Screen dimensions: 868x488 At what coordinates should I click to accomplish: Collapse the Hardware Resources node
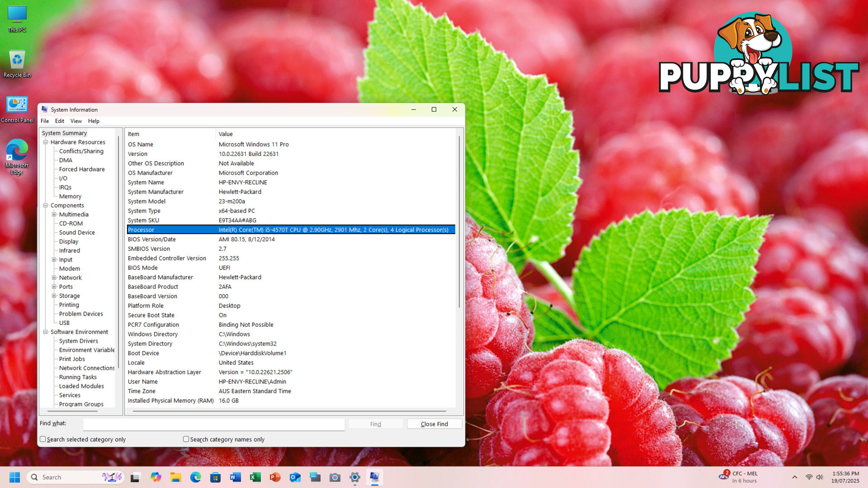[45, 142]
